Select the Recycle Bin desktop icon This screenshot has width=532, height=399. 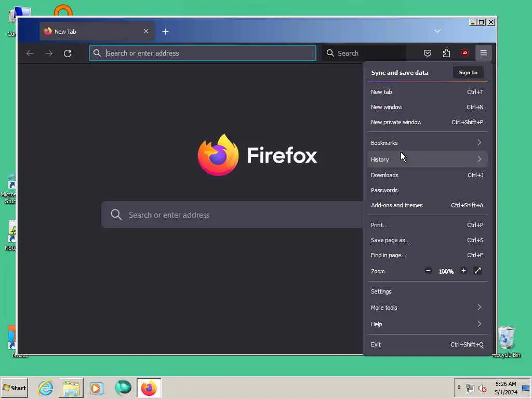[x=507, y=342]
